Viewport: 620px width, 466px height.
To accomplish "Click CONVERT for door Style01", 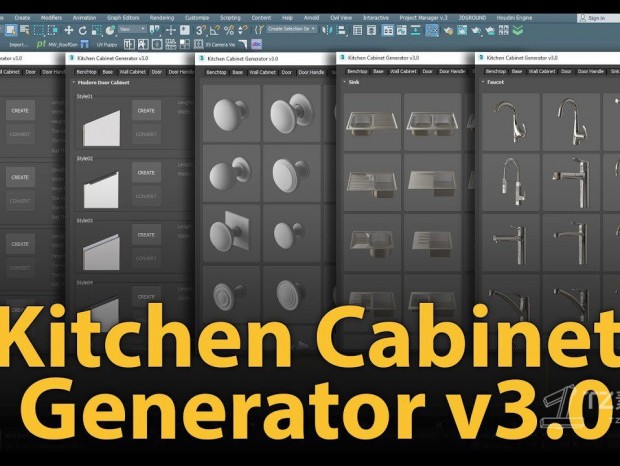I will coord(146,134).
